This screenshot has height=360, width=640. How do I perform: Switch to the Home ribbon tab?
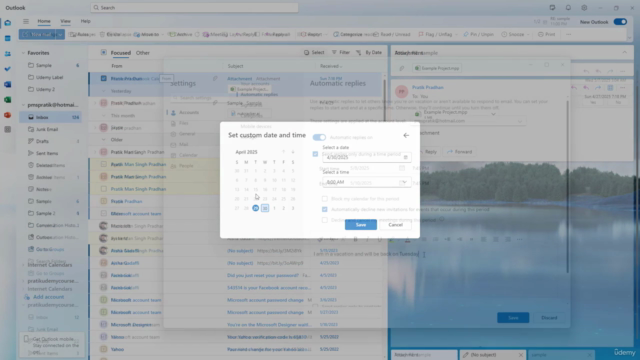(x=44, y=21)
